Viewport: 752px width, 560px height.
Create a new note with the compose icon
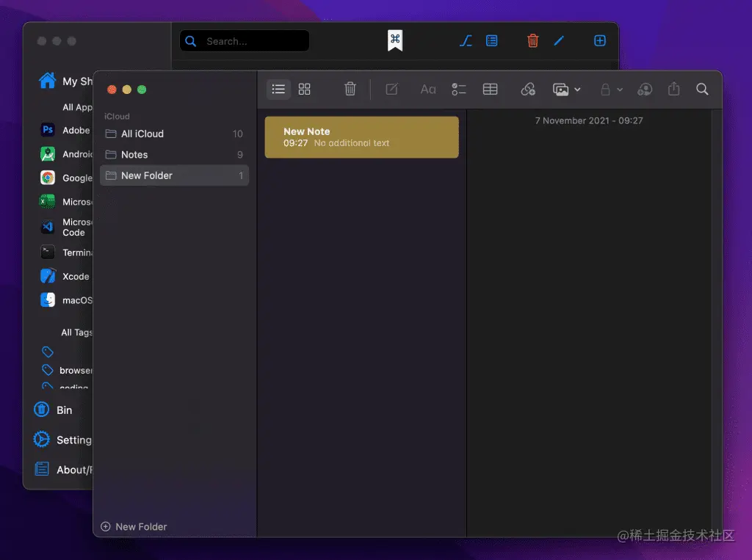pos(391,90)
